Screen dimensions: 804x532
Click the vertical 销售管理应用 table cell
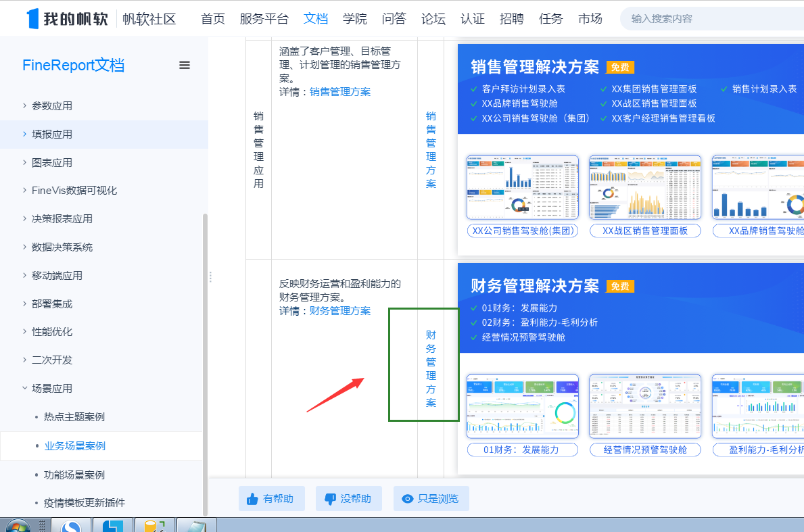[258, 149]
